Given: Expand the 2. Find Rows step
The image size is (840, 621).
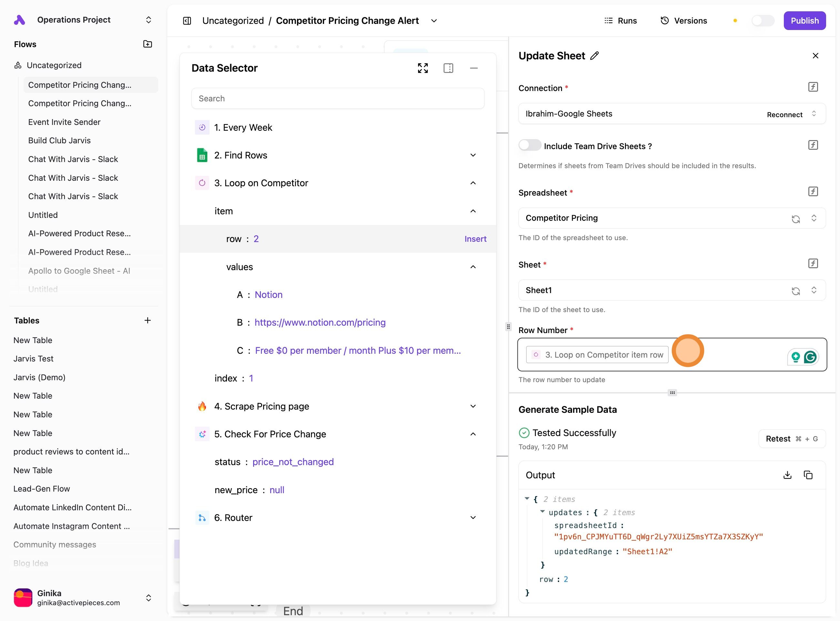Looking at the screenshot, I should pos(473,155).
